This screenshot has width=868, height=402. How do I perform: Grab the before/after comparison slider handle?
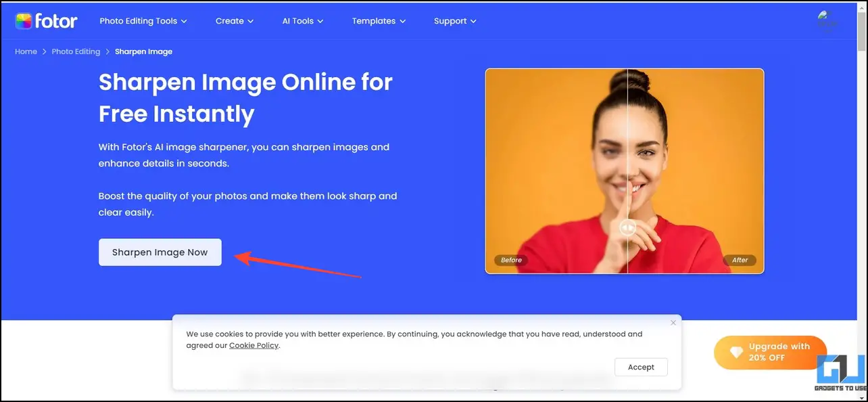(627, 228)
